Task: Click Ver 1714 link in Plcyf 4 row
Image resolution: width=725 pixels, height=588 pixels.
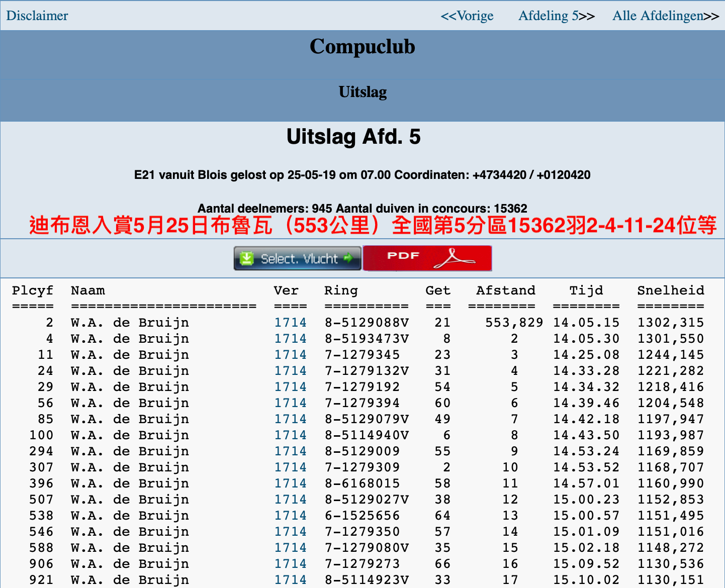Action: [291, 339]
